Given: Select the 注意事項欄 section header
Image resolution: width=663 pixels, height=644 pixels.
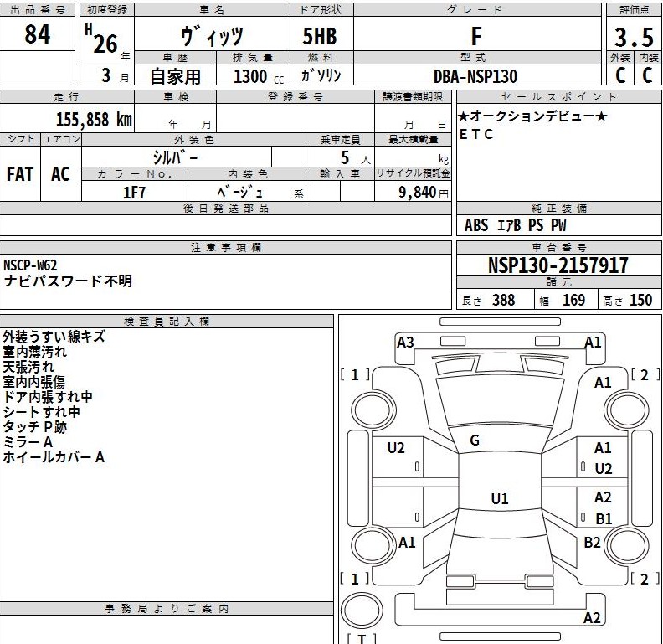Looking at the screenshot, I should (226, 248).
